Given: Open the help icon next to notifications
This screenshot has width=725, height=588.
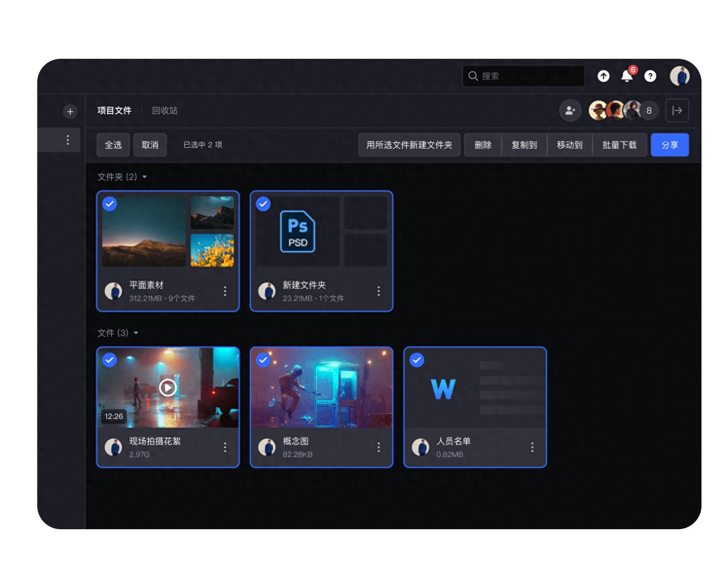Looking at the screenshot, I should [650, 76].
